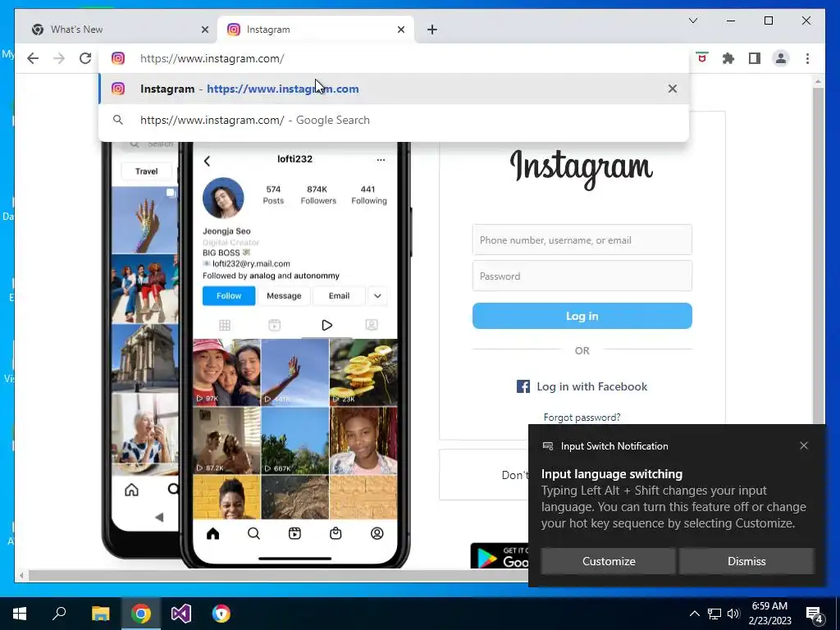Select the reels tab icon in profile

tap(274, 325)
